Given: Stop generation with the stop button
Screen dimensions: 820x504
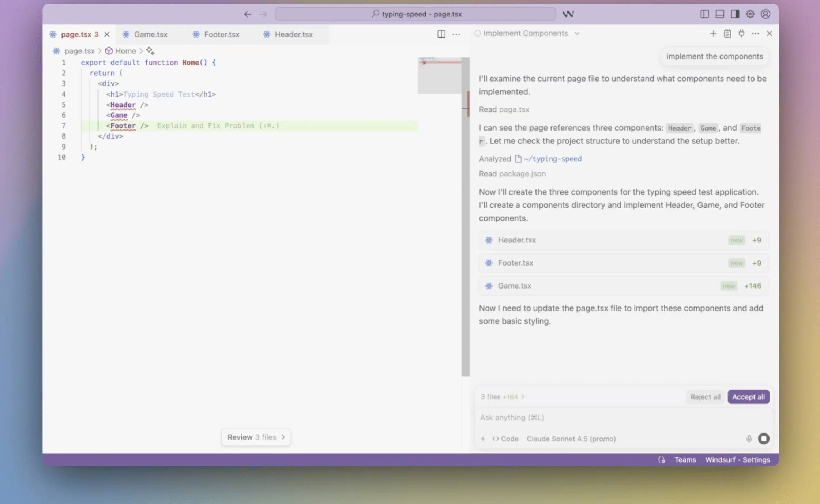Looking at the screenshot, I should coord(763,439).
